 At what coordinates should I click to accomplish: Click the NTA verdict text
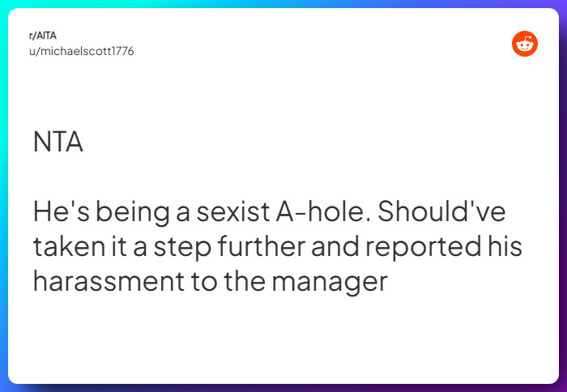[58, 142]
